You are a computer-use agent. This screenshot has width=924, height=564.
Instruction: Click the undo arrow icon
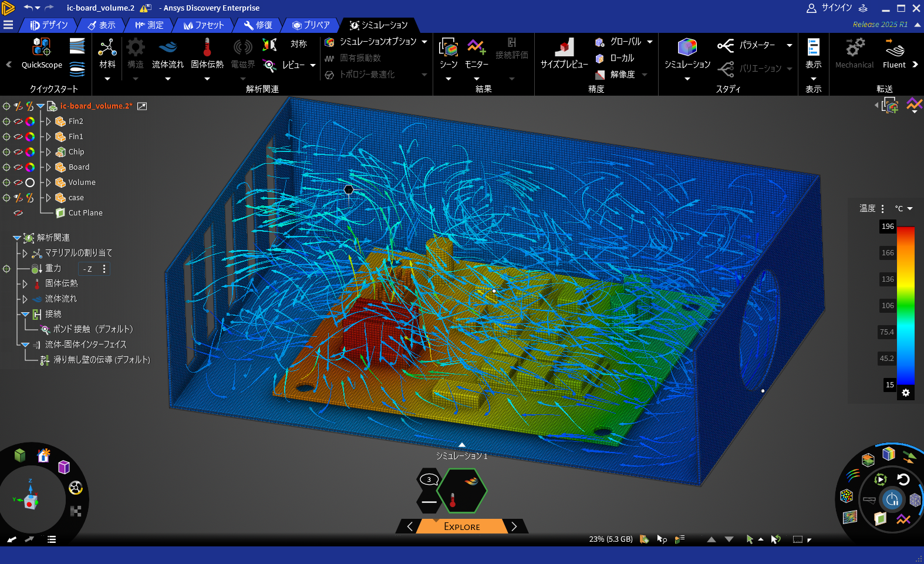[28, 8]
